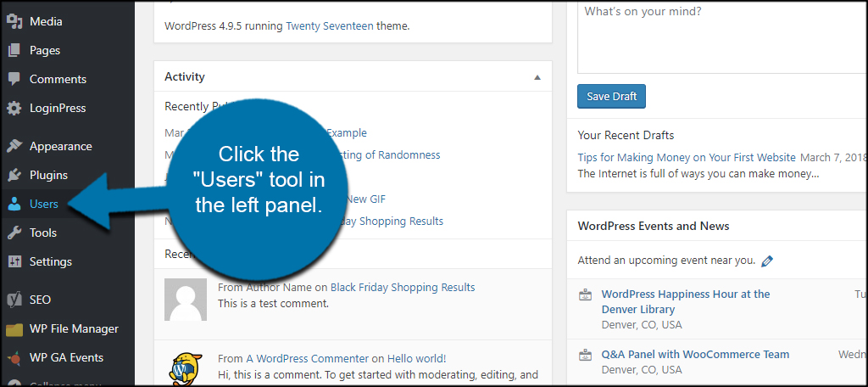
Task: Edit event location with pencil icon
Action: point(766,261)
